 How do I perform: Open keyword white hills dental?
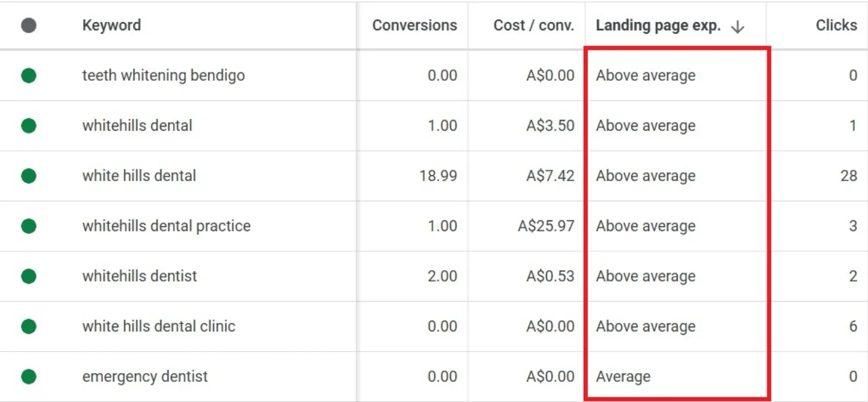pos(139,176)
